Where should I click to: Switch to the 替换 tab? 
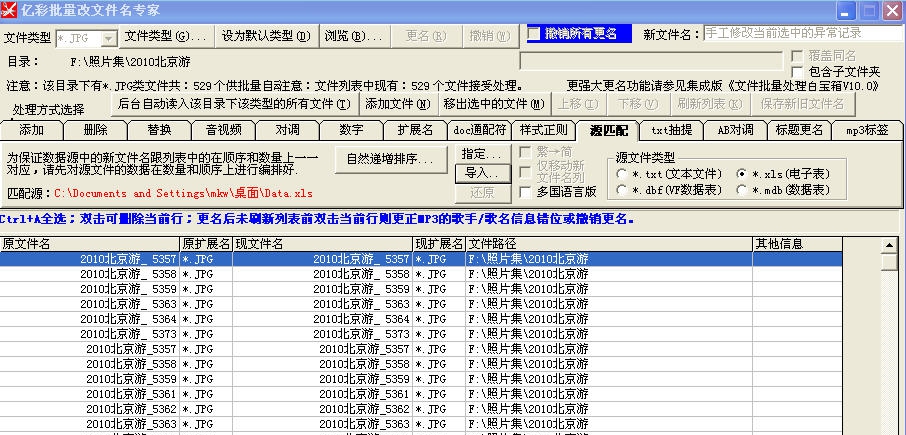[x=159, y=130]
